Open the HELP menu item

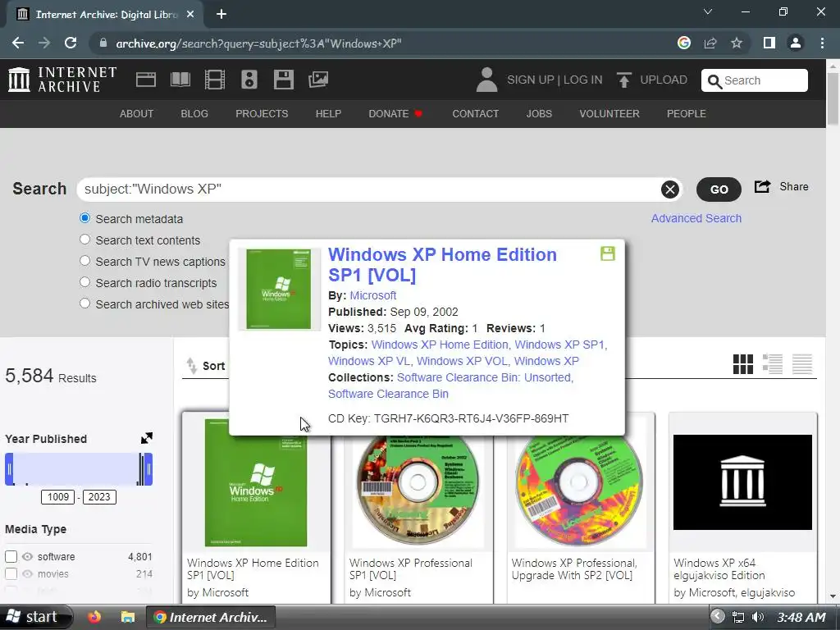[328, 113]
